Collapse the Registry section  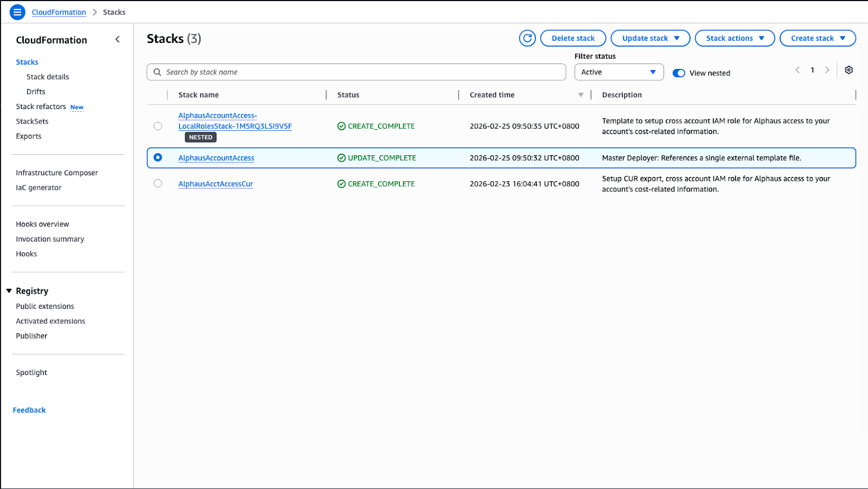(x=9, y=291)
